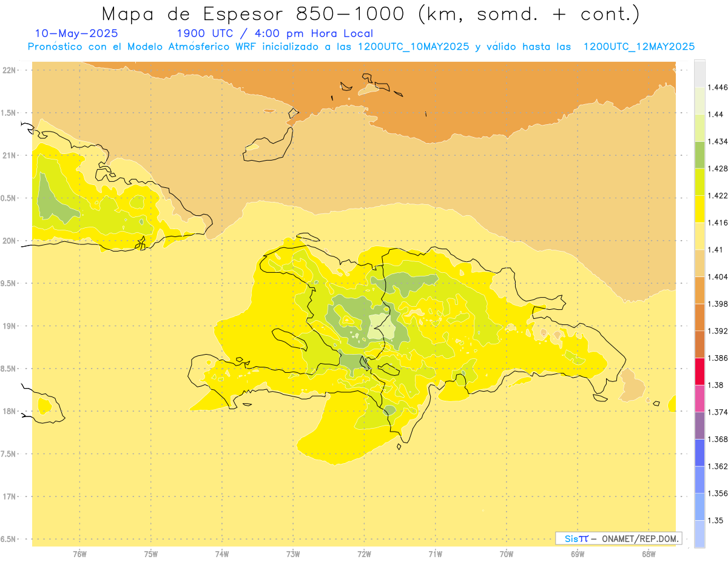Select the tan swatch between 1.404 and 1.41

(699, 263)
